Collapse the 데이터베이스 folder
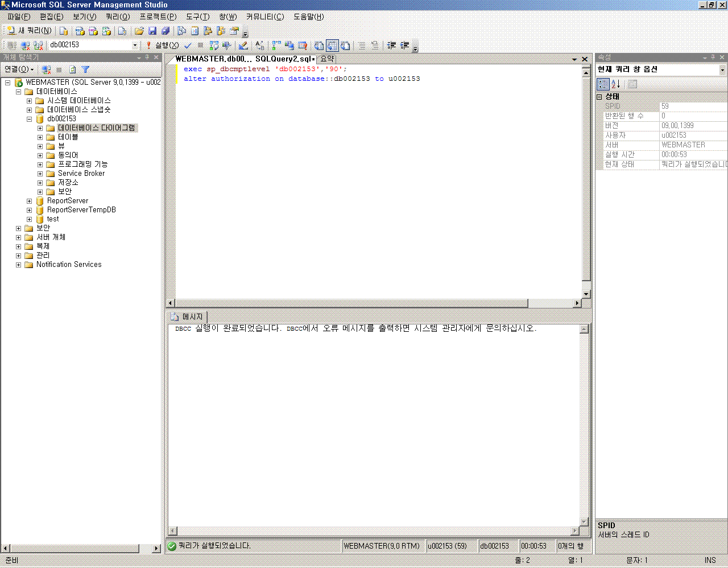This screenshot has height=568, width=728. (x=18, y=92)
